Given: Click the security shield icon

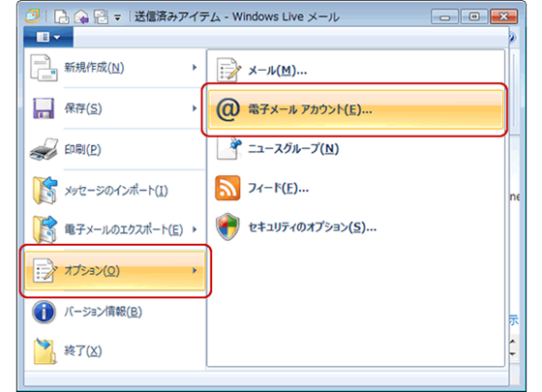Looking at the screenshot, I should [x=227, y=226].
